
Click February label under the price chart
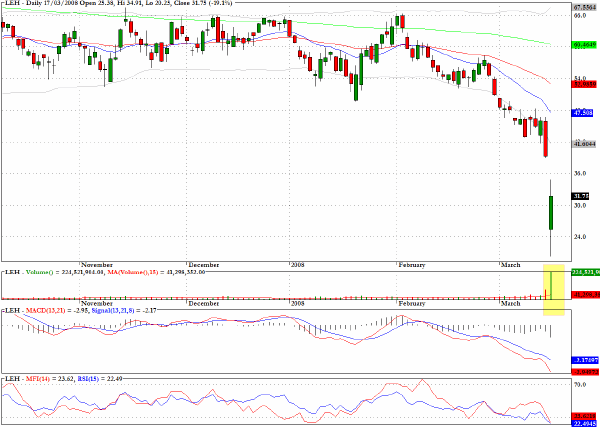[x=412, y=265]
